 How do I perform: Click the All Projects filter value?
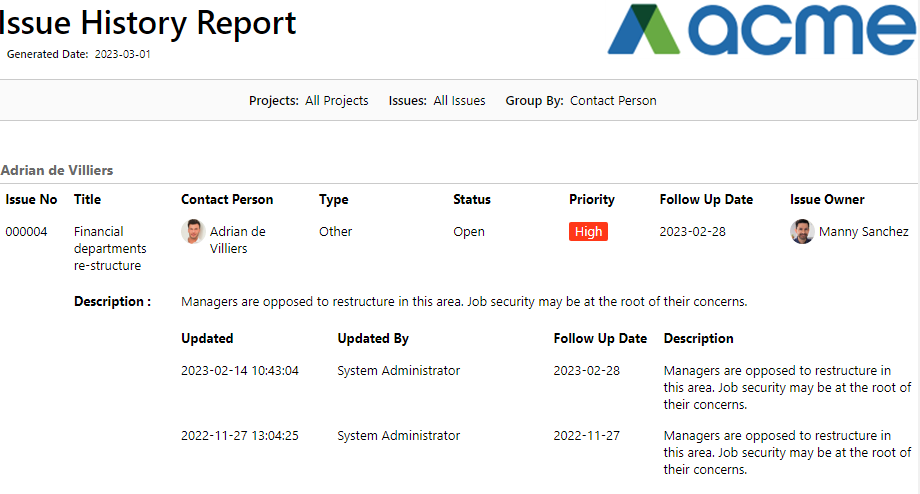[x=337, y=101]
